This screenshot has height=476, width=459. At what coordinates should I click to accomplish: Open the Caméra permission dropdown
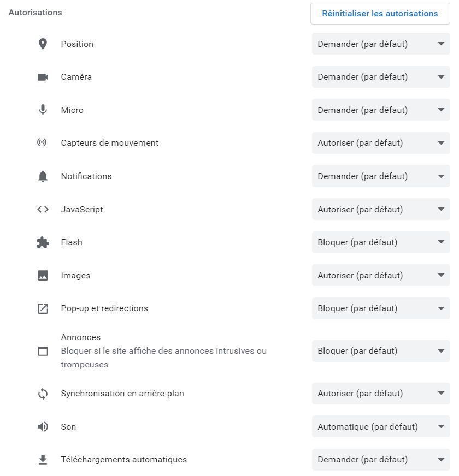[x=381, y=77]
